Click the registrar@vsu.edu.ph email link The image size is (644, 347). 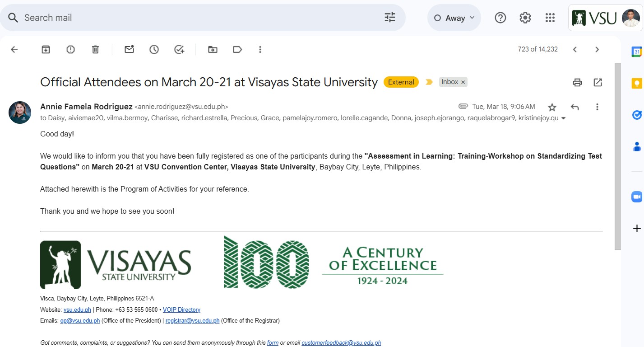click(x=192, y=321)
